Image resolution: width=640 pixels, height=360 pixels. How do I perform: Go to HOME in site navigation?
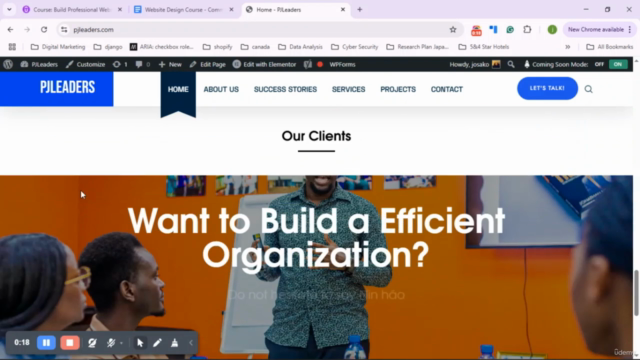[x=178, y=89]
